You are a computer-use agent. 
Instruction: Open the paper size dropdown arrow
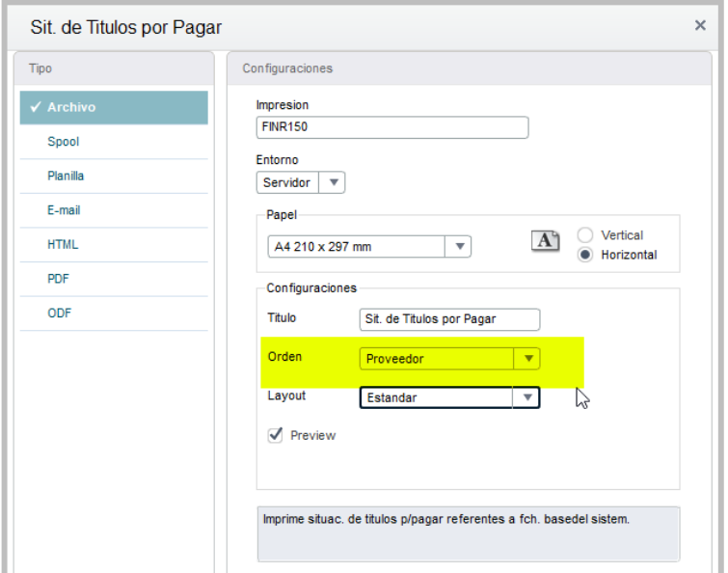tap(459, 247)
